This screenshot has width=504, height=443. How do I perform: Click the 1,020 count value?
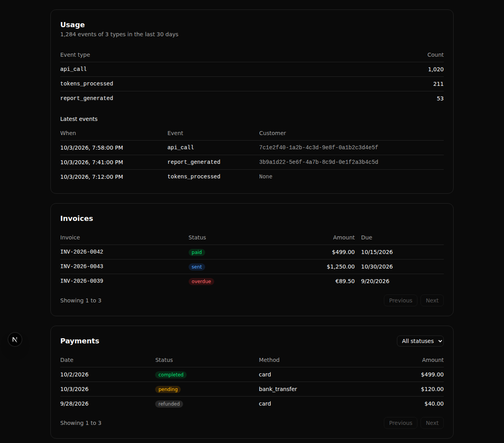pos(436,69)
